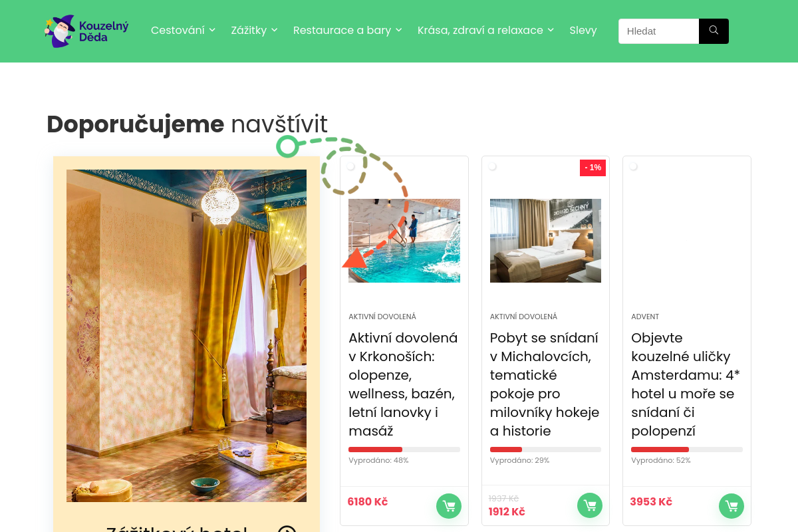
Task: Click the ADVENT category label
Action: pyautogui.click(x=645, y=317)
